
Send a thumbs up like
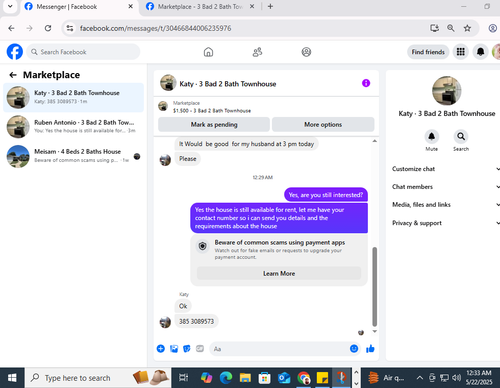click(x=370, y=349)
